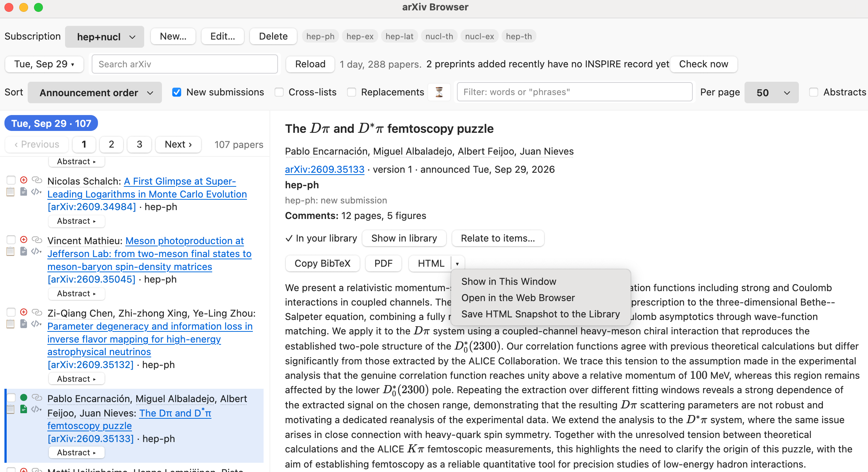Viewport: 868px width, 472px height.
Task: Expand the Abstract for arXiv:2609.35132 paper
Action: [x=77, y=379]
